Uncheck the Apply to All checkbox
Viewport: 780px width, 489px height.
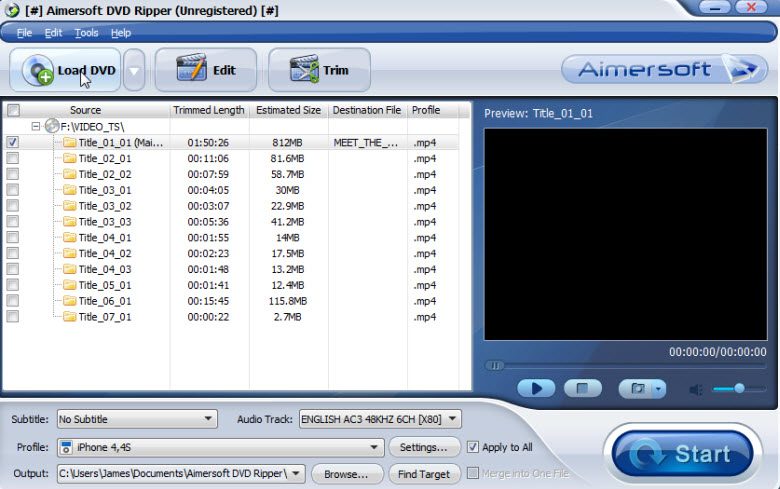click(473, 447)
